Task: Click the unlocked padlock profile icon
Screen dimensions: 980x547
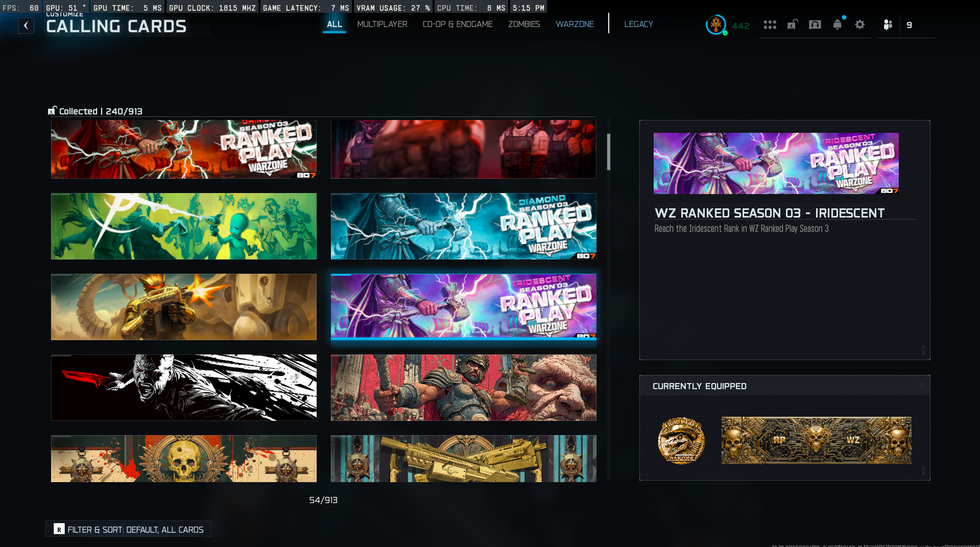Action: tap(793, 25)
